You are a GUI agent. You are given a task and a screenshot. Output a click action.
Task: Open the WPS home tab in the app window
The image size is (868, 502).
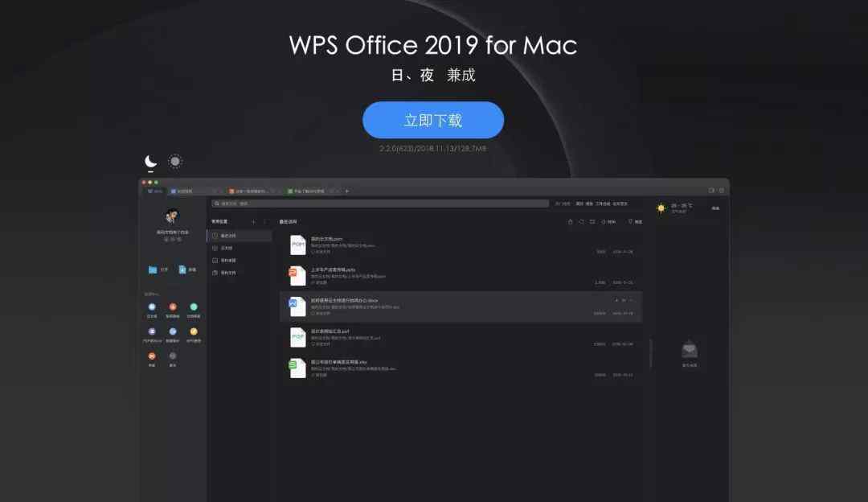(155, 191)
